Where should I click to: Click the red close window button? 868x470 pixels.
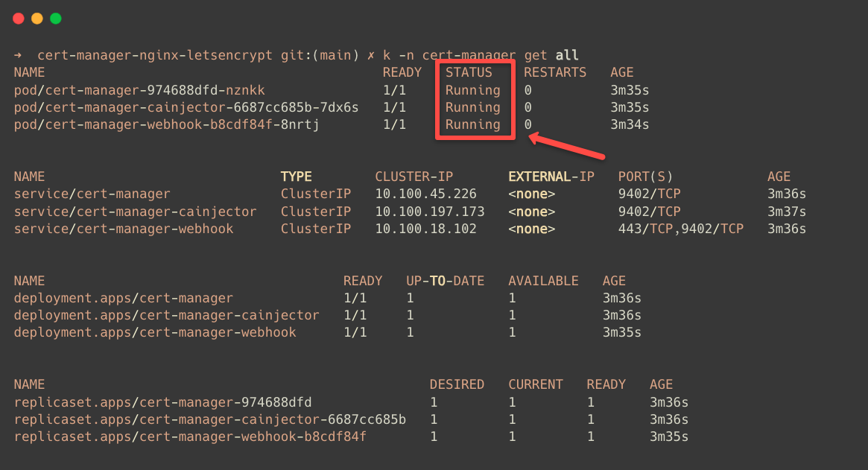(x=18, y=19)
